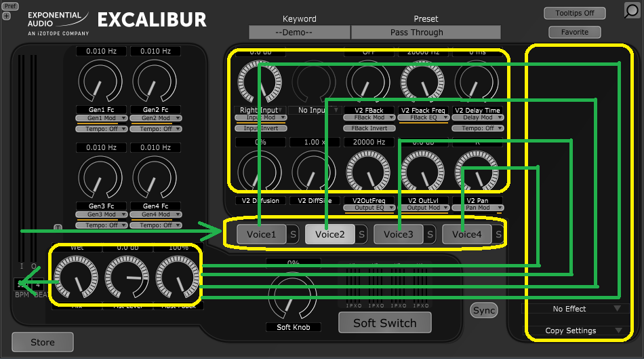
Task: Click the V2 FBack knob
Action: (368, 82)
